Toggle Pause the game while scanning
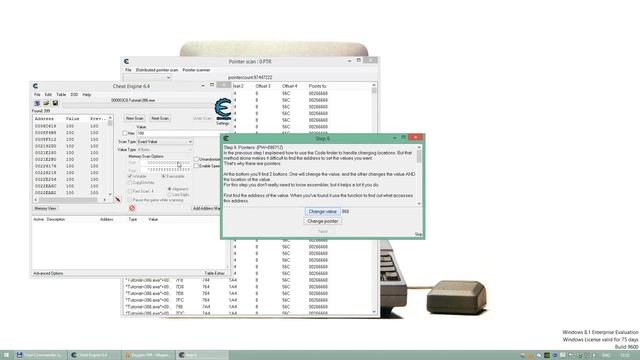 coord(130,200)
